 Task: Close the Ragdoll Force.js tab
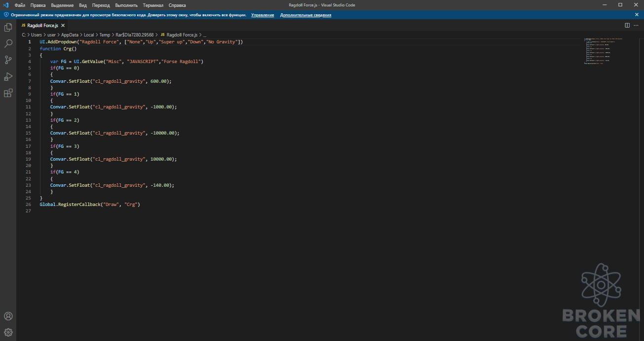coord(63,25)
